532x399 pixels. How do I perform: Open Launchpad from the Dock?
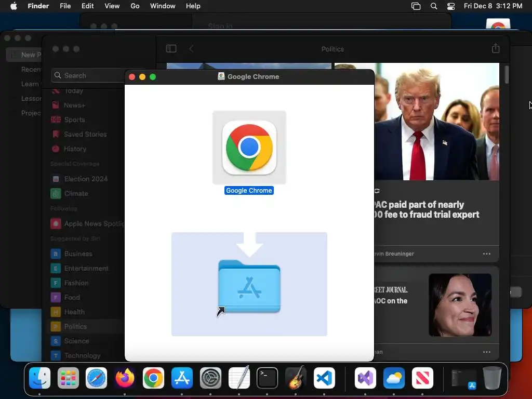[x=68, y=378]
